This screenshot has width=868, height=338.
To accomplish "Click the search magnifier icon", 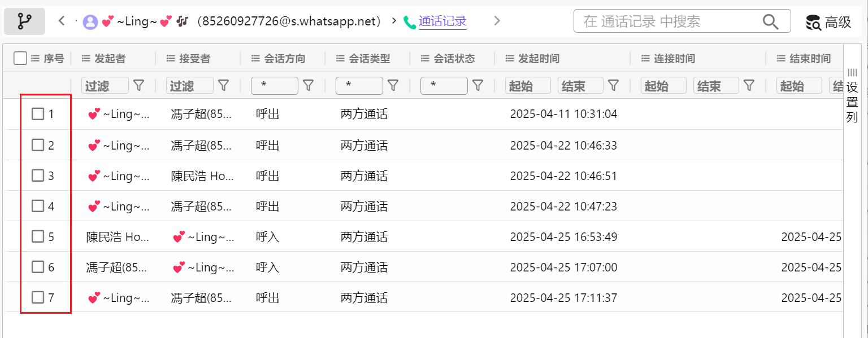I will click(770, 21).
